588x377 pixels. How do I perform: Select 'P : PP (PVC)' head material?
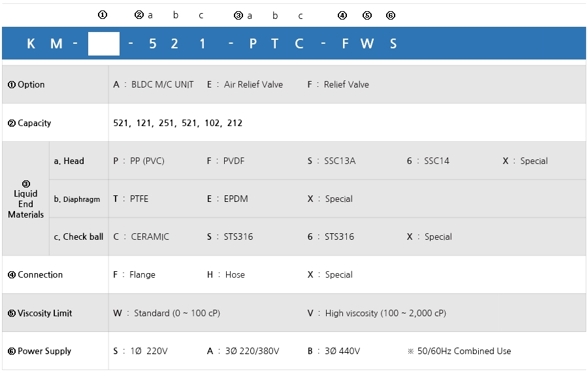click(139, 161)
